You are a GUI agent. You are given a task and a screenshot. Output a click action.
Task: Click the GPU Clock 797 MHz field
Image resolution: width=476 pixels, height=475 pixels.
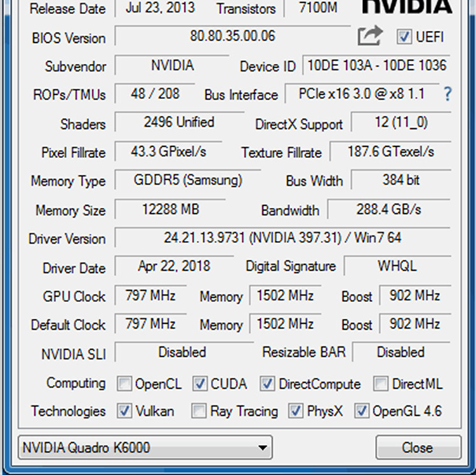[x=150, y=295]
